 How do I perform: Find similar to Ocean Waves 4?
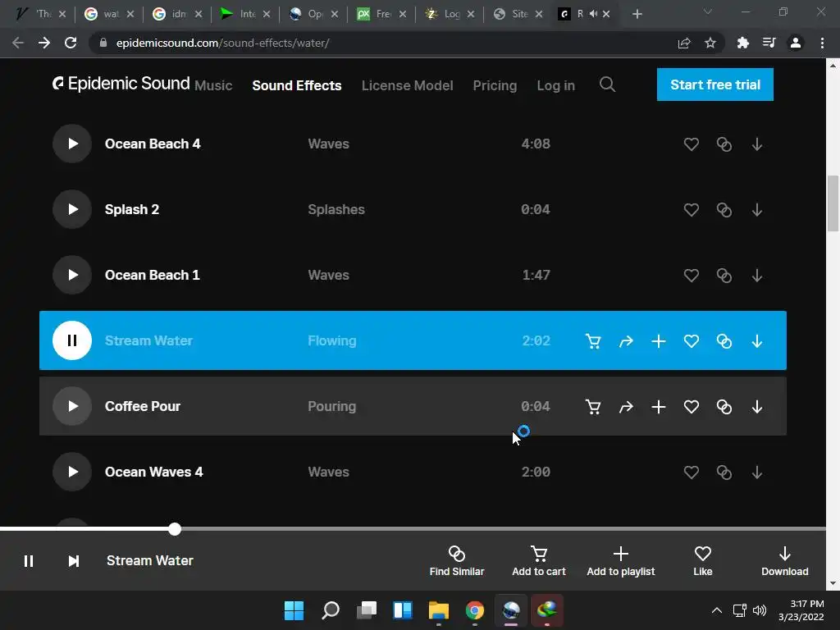pyautogui.click(x=724, y=472)
